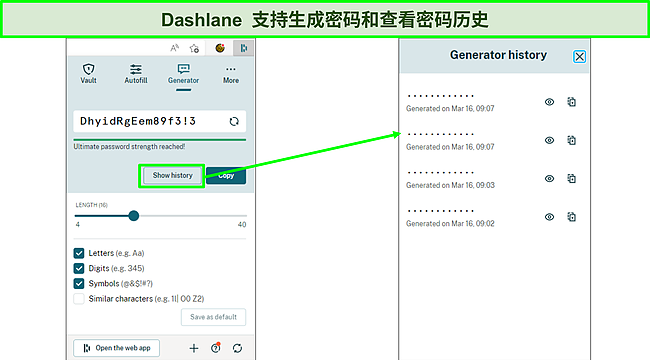The height and width of the screenshot is (360, 650).
Task: Click the Dashlane extension icon in browser toolbar
Action: point(243,48)
